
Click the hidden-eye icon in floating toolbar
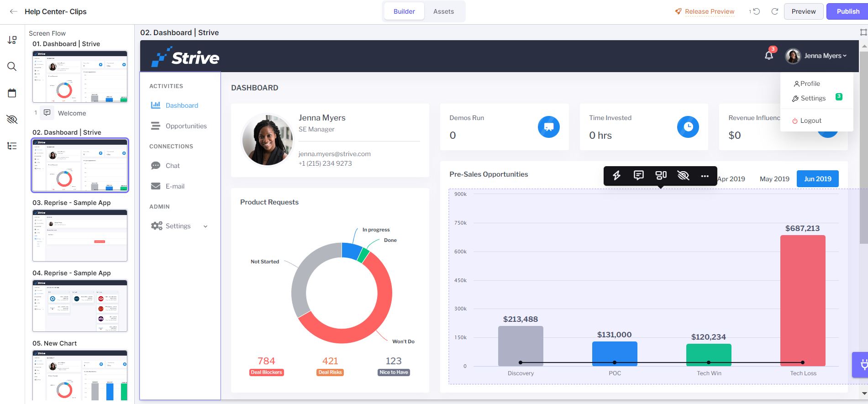683,175
